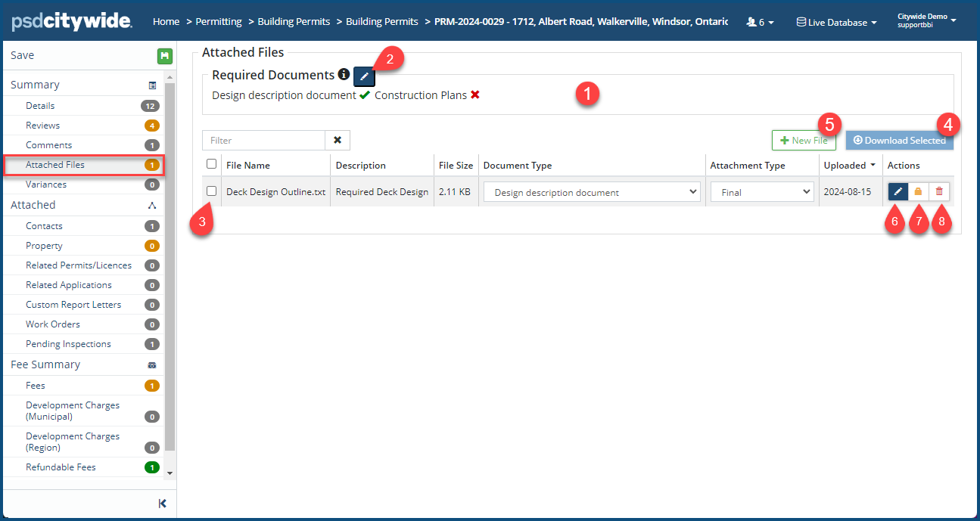This screenshot has height=521, width=980.
Task: Open the Attachment Type dropdown showing Final
Action: [x=762, y=192]
